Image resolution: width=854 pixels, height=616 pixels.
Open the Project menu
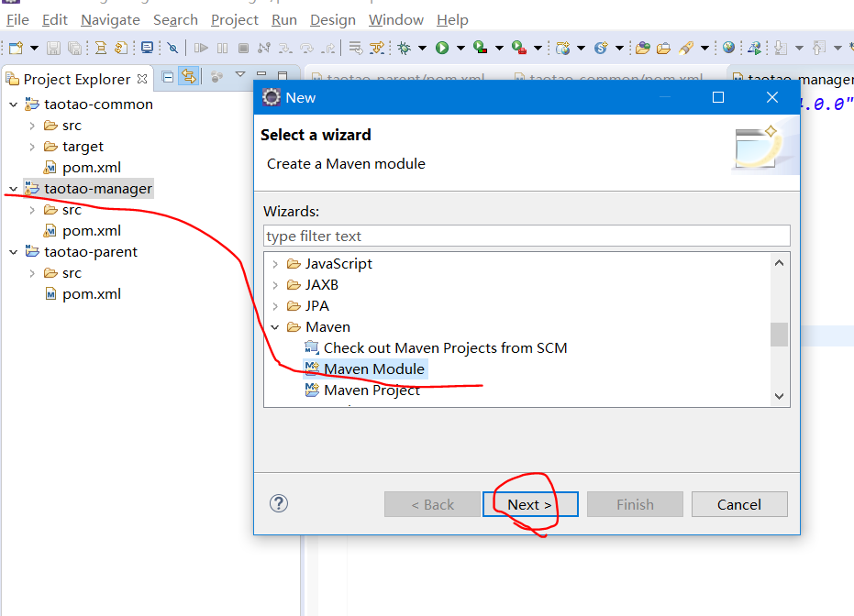234,20
